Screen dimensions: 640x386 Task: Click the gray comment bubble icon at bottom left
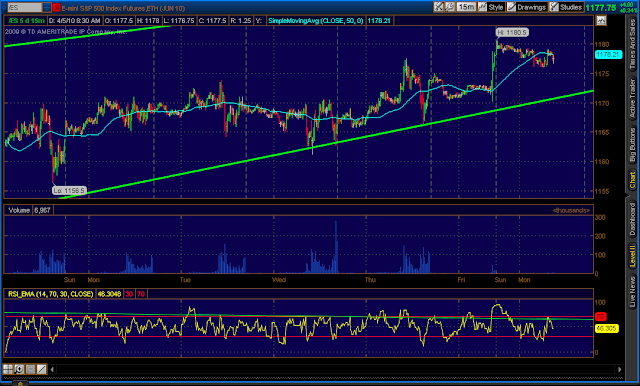[30, 369]
